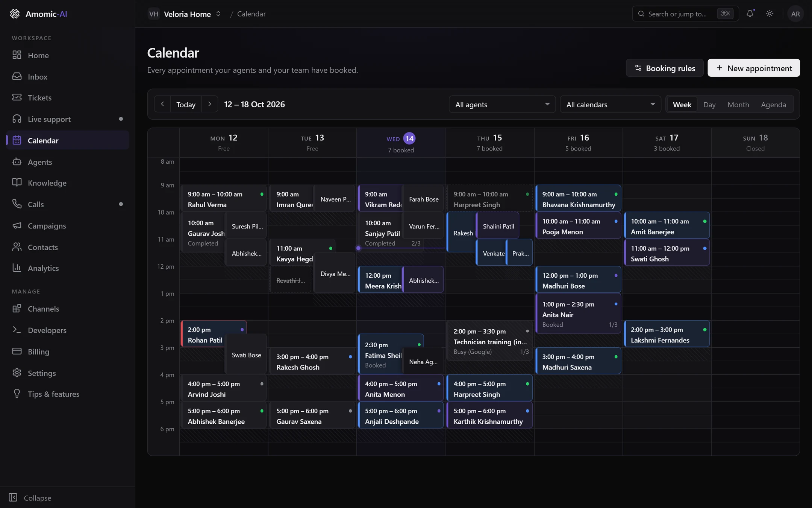Expand the Veloria Home workspace switcher
812x508 pixels.
tap(185, 14)
